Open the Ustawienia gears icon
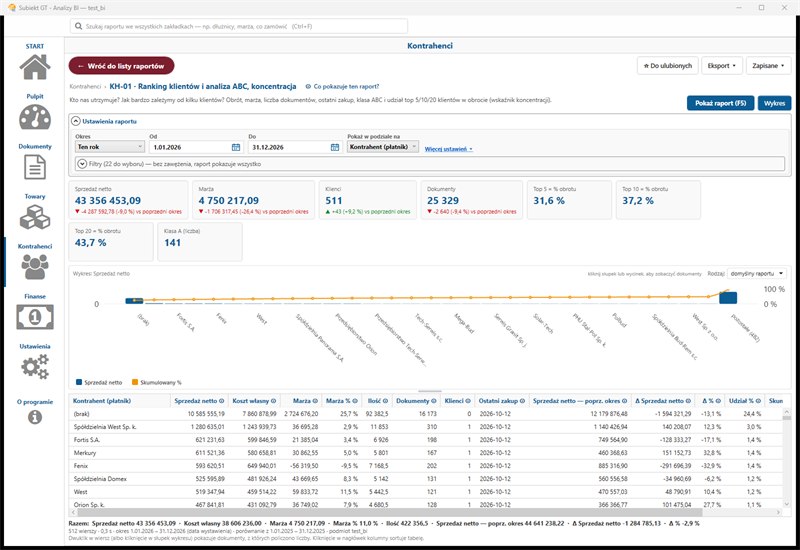Viewport: 800px width, 550px height. pyautogui.click(x=35, y=367)
